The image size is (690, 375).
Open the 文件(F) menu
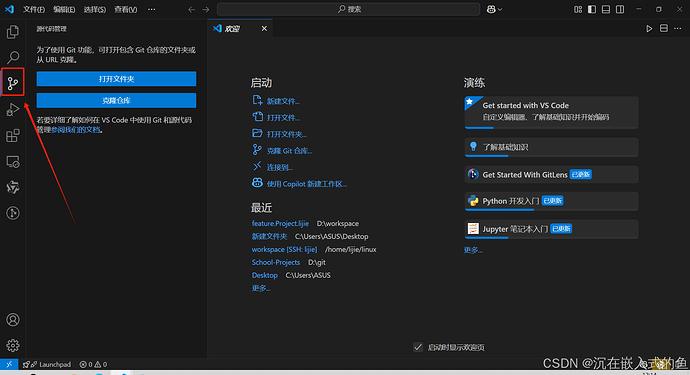pos(34,9)
